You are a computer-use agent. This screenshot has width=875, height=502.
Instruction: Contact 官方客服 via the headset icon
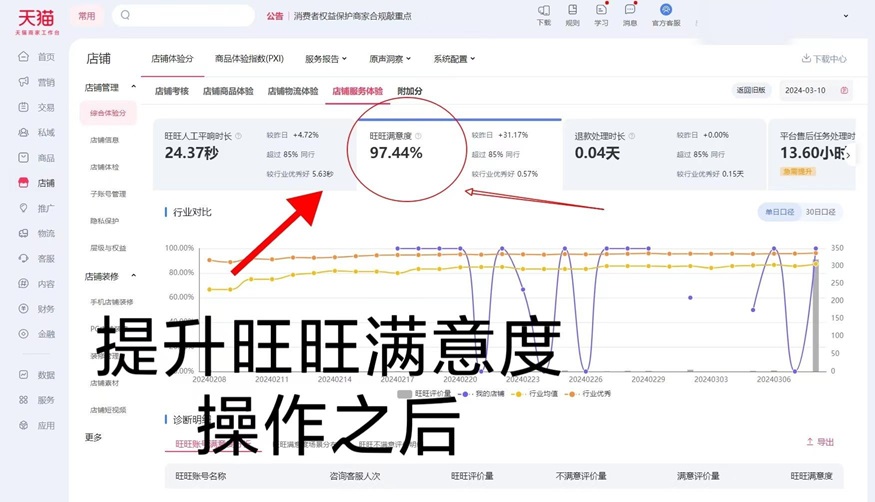(x=666, y=11)
